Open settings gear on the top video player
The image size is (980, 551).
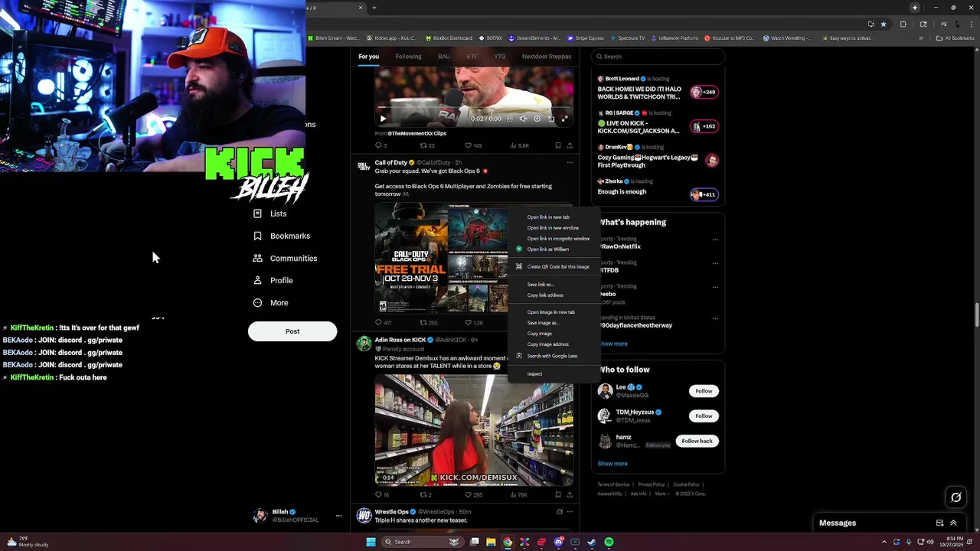pyautogui.click(x=537, y=119)
